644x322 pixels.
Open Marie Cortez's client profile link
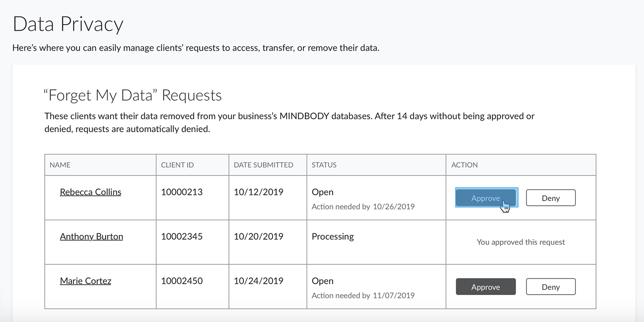point(85,281)
